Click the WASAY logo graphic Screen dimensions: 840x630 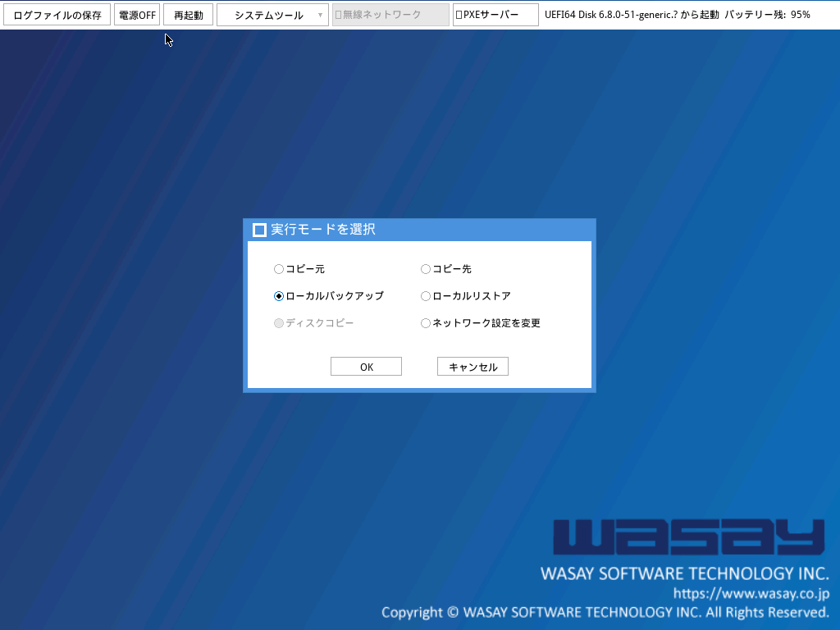pyautogui.click(x=688, y=536)
